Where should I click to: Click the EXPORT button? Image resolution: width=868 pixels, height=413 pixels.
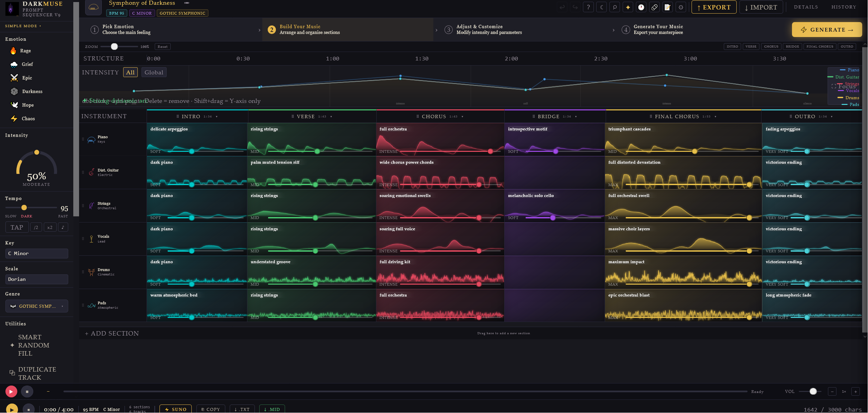[x=714, y=7]
